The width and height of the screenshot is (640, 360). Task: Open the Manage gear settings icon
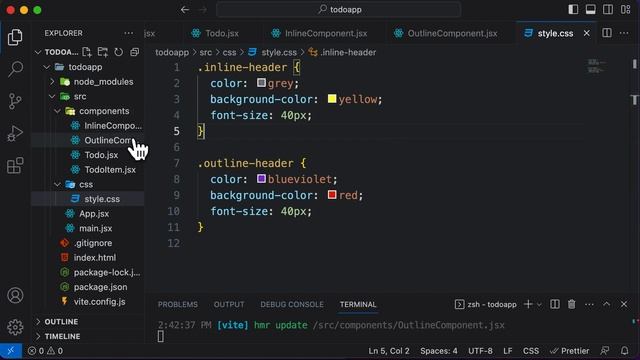coord(15,327)
